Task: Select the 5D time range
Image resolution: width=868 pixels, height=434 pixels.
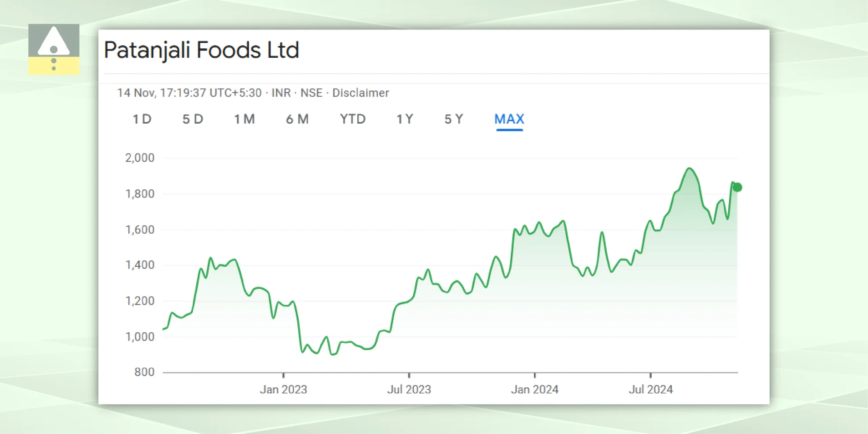Action: click(x=193, y=119)
